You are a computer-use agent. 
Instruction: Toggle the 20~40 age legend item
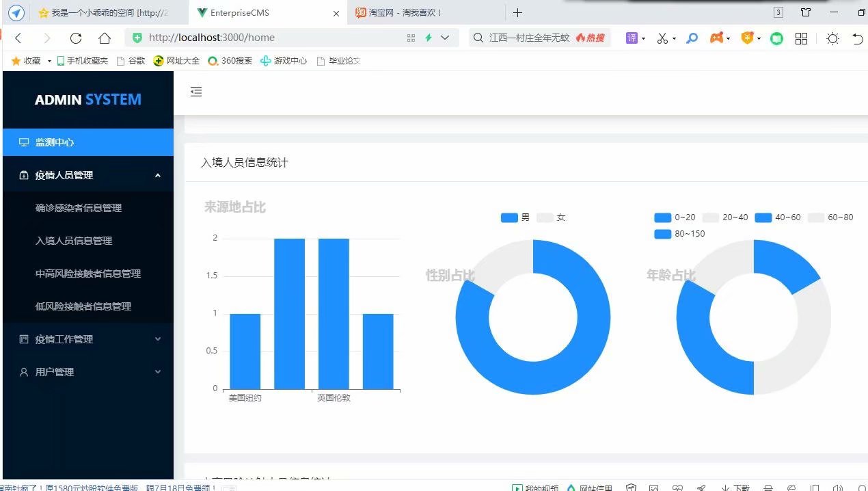point(725,217)
